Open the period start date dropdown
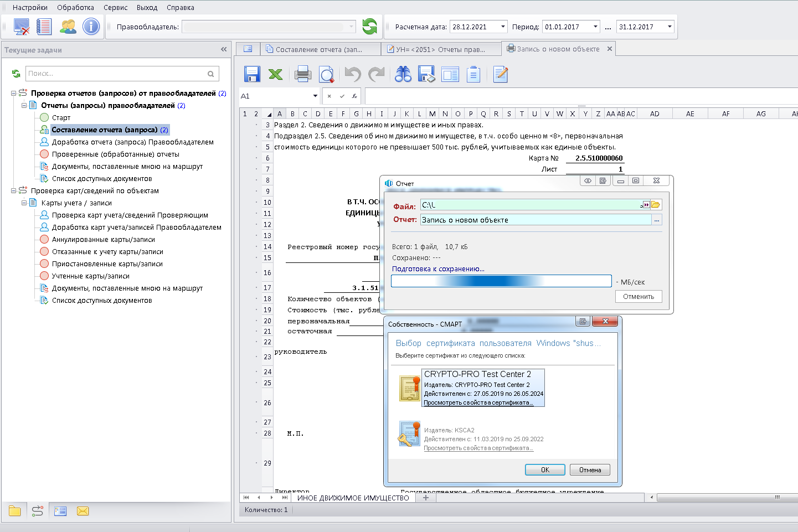This screenshot has height=532, width=798. coord(595,27)
